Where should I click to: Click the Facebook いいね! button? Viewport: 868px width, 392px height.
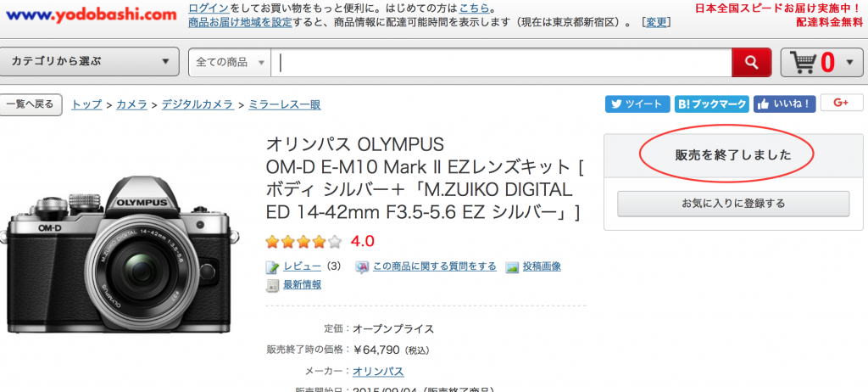coord(784,104)
